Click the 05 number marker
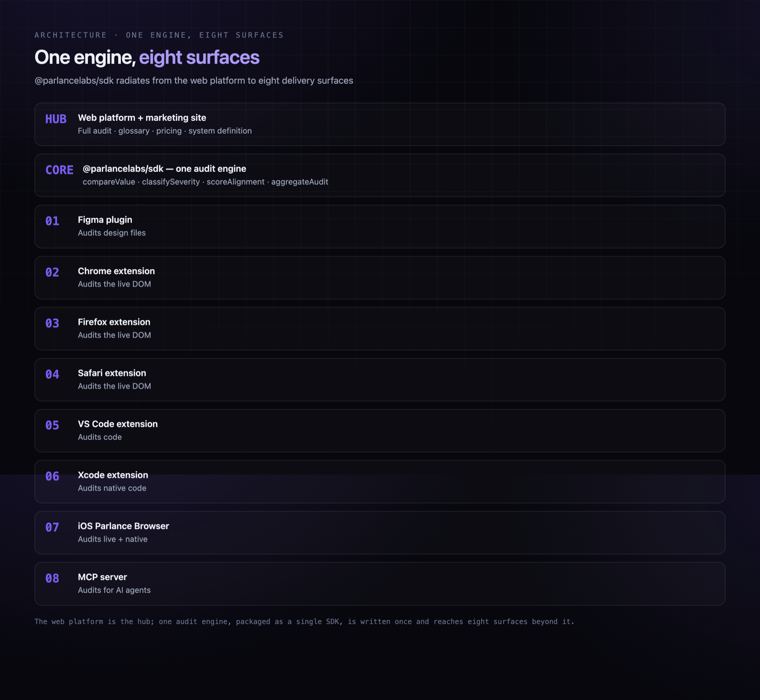Screen dimensions: 760x700 [x=52, y=425]
